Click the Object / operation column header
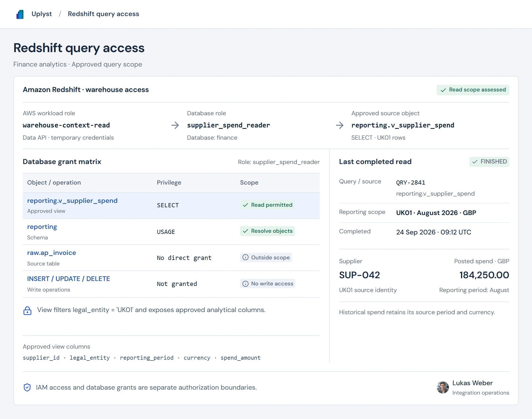Viewport: 532px width, 419px height. (54, 183)
